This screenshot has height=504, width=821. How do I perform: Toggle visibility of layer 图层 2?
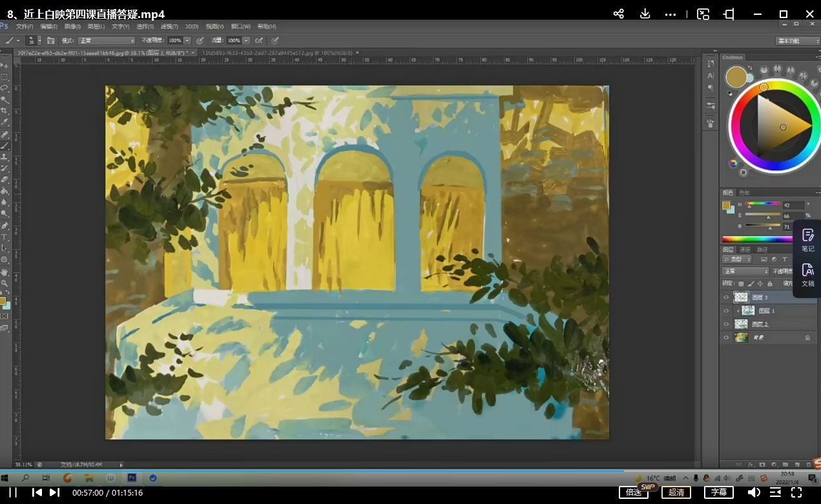pyautogui.click(x=726, y=325)
